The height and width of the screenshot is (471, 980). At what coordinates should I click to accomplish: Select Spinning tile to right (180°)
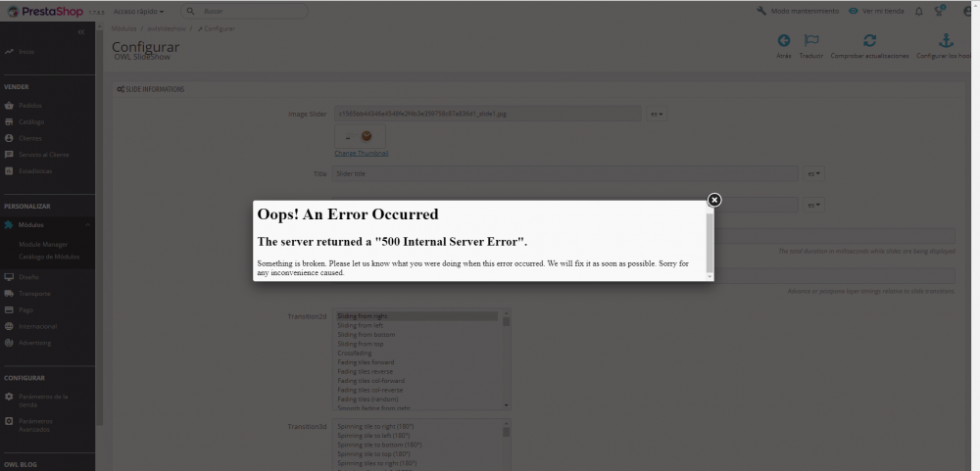[416, 427]
